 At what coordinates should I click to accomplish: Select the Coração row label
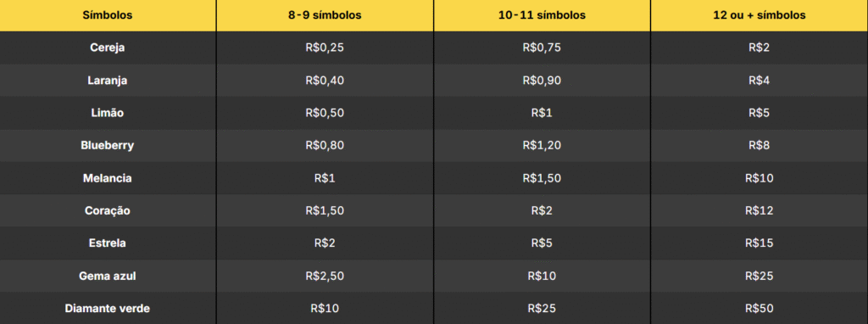click(x=108, y=211)
